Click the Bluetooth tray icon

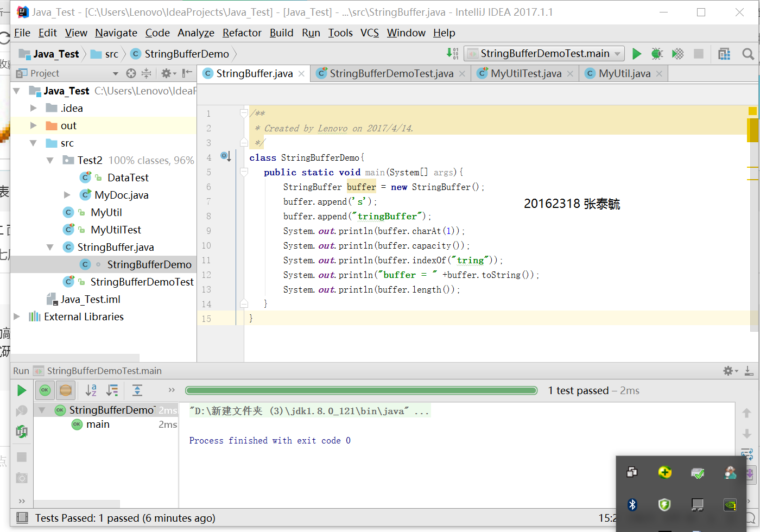pyautogui.click(x=632, y=505)
